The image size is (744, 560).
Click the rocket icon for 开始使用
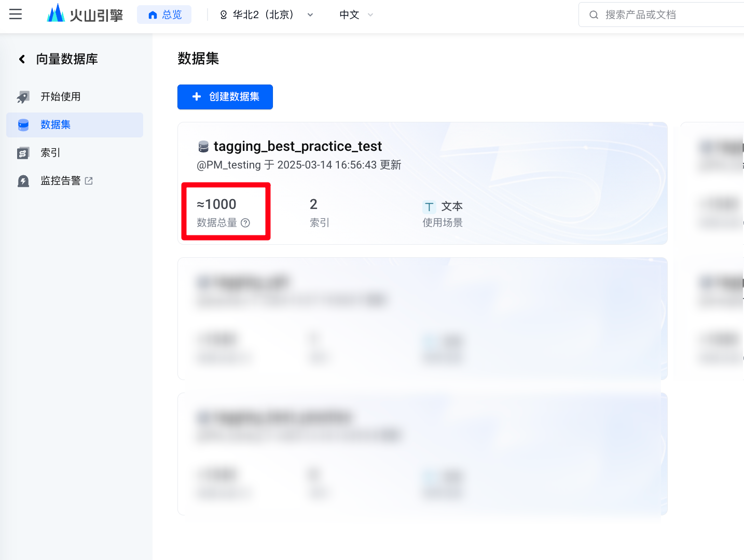tap(23, 97)
